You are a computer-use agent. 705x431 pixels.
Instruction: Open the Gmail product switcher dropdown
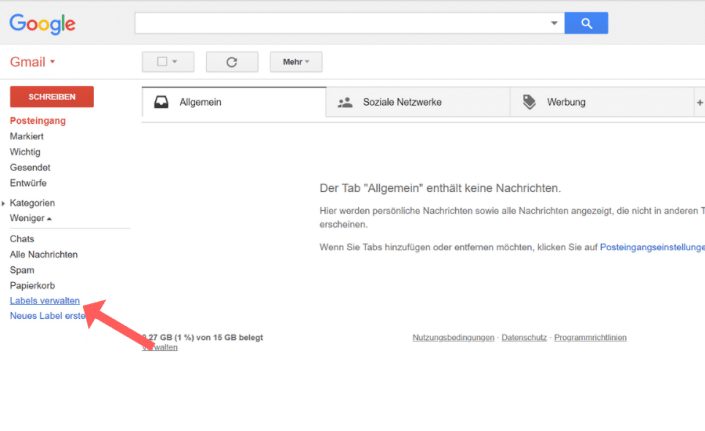[x=32, y=62]
